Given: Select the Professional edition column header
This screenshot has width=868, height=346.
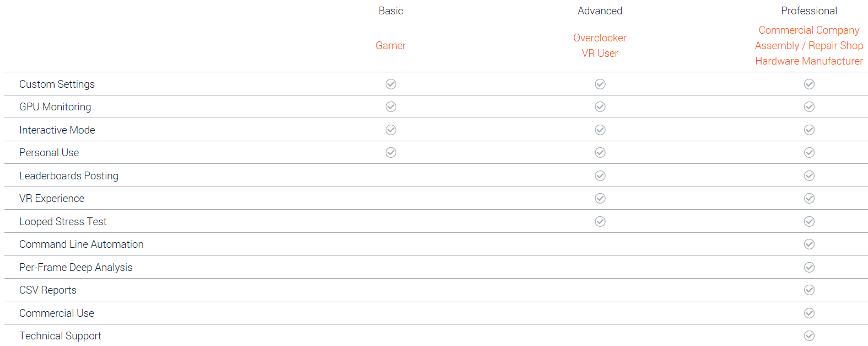Looking at the screenshot, I should (809, 10).
